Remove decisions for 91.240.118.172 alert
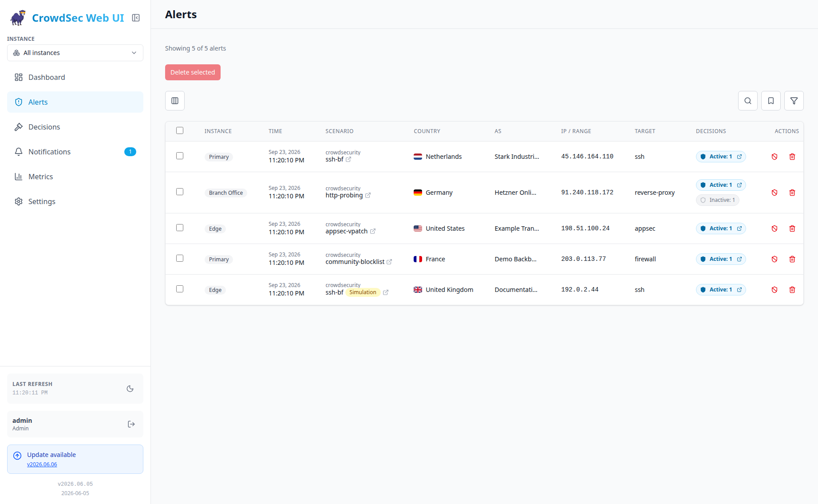 (775, 193)
